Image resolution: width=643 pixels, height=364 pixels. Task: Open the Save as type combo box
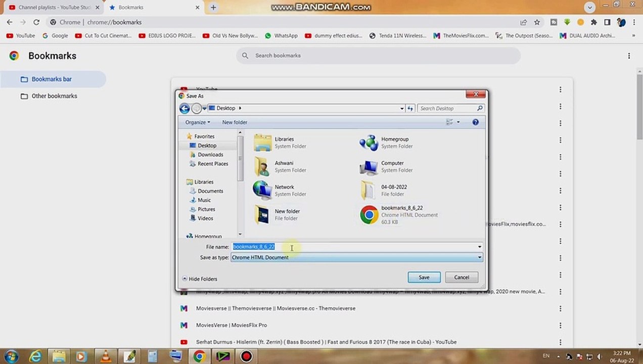click(x=357, y=257)
